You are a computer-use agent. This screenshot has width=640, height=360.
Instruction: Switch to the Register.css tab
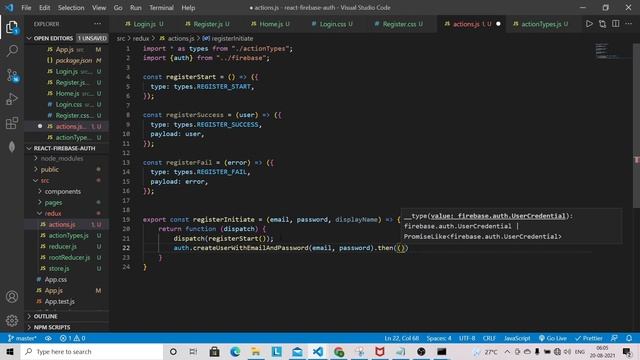click(x=398, y=24)
